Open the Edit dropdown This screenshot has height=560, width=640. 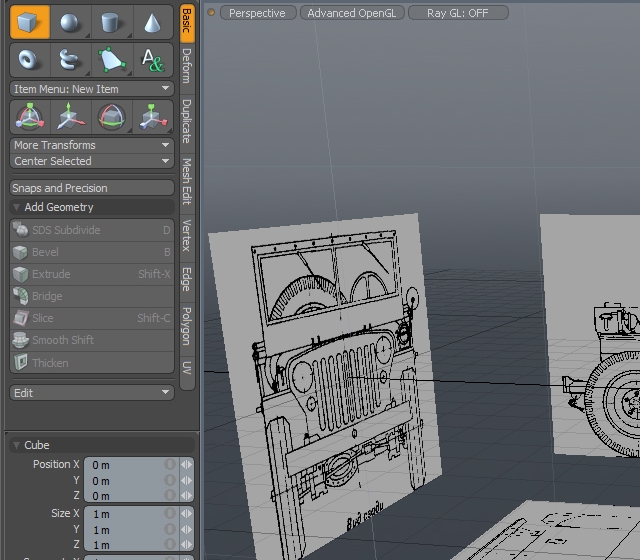coord(92,393)
